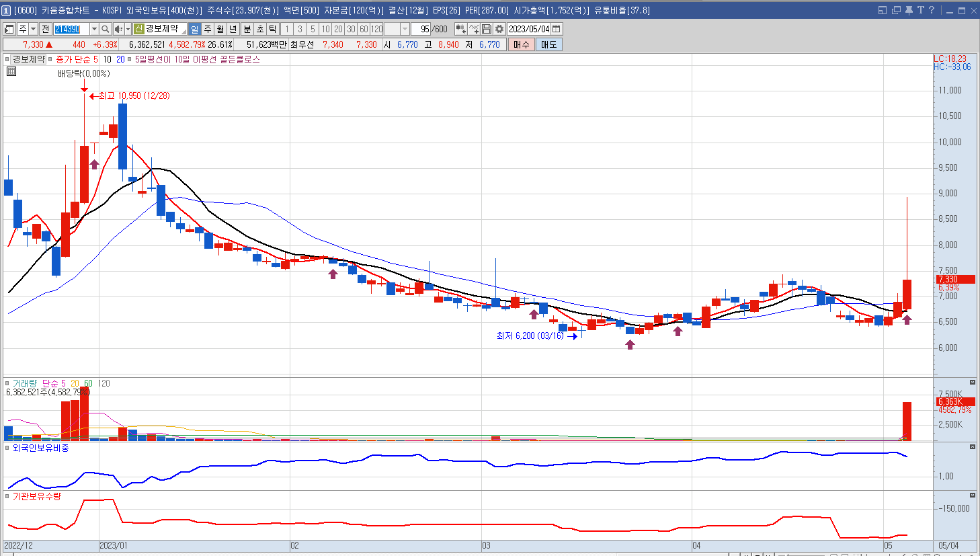This screenshot has height=556, width=980.
Task: Close the 기관보유수량 panel with its X
Action: click(972, 495)
